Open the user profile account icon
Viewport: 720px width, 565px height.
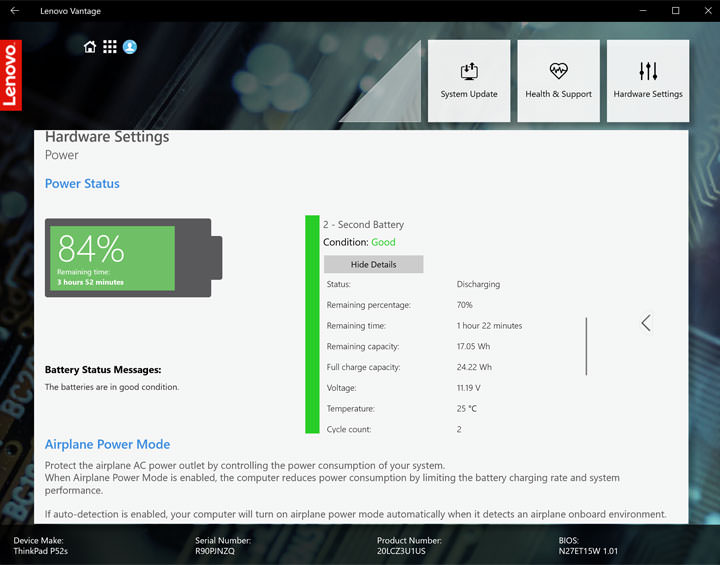pos(130,47)
